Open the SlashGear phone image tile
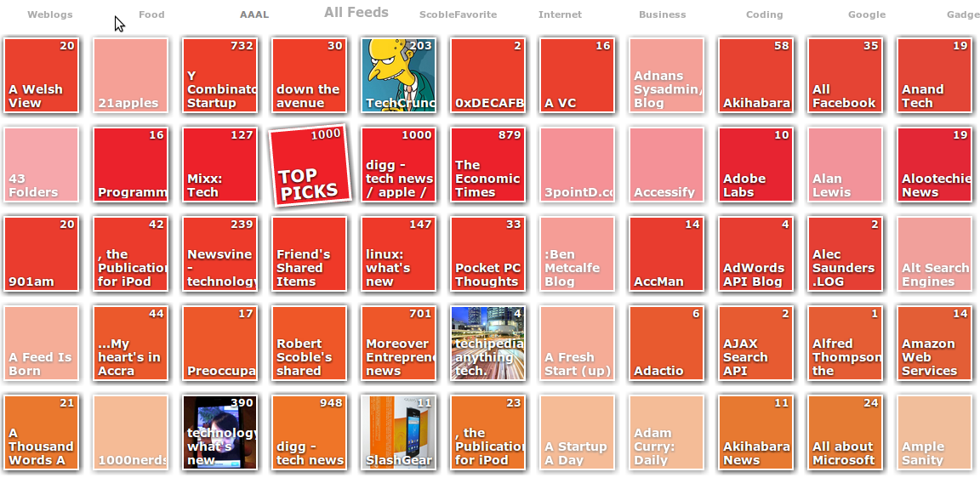The height and width of the screenshot is (489, 980). click(x=399, y=433)
